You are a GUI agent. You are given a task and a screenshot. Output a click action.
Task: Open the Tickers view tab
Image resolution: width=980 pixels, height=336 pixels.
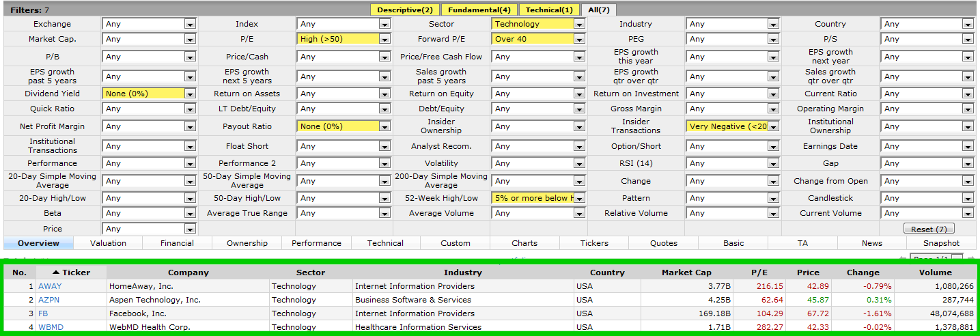[x=594, y=243]
